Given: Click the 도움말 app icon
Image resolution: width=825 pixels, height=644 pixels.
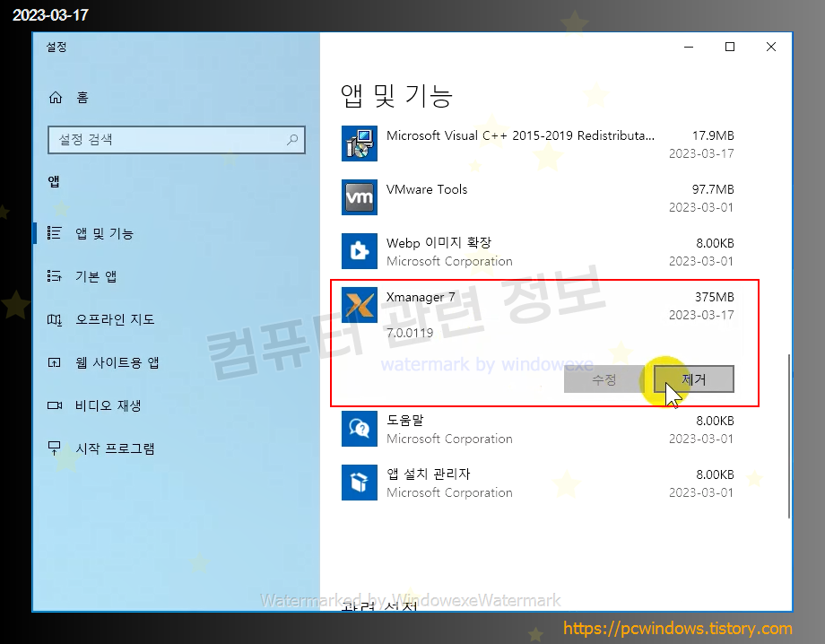Looking at the screenshot, I should (360, 429).
